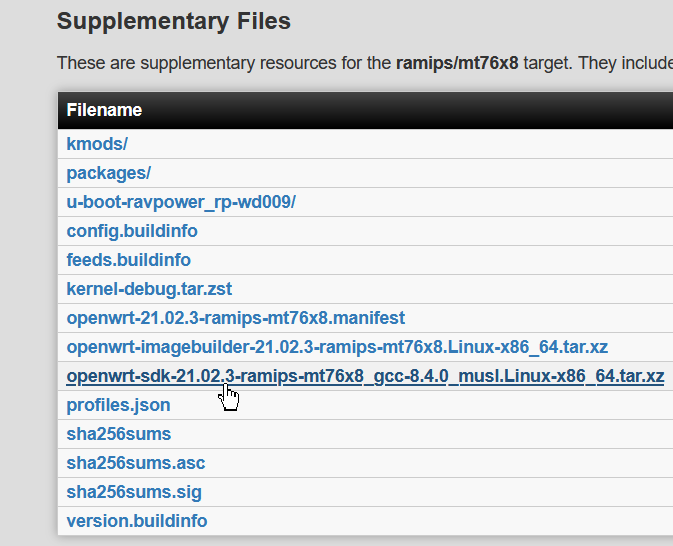Open the ramips-mt76x8.manifest file link
Image resolution: width=673 pixels, height=546 pixels.
coord(235,318)
